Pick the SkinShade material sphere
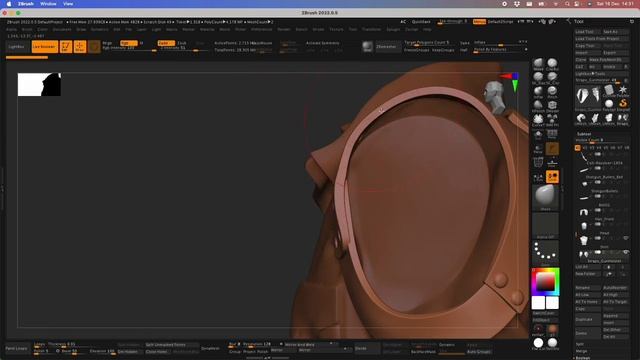The image size is (640, 360). pos(552,343)
